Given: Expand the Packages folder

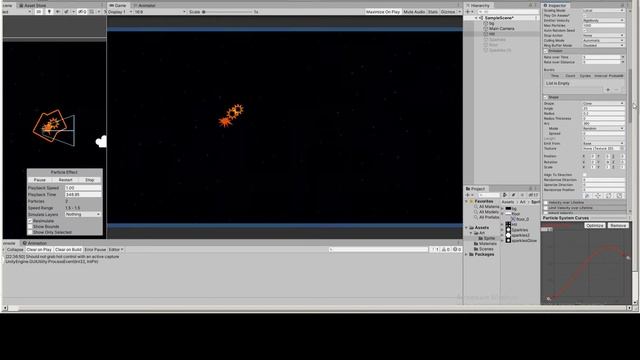Looking at the screenshot, I should 467,254.
